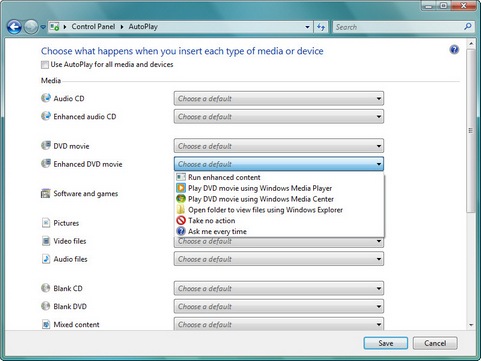Click the Audio CD disc icon
The height and width of the screenshot is (361, 481).
click(46, 98)
